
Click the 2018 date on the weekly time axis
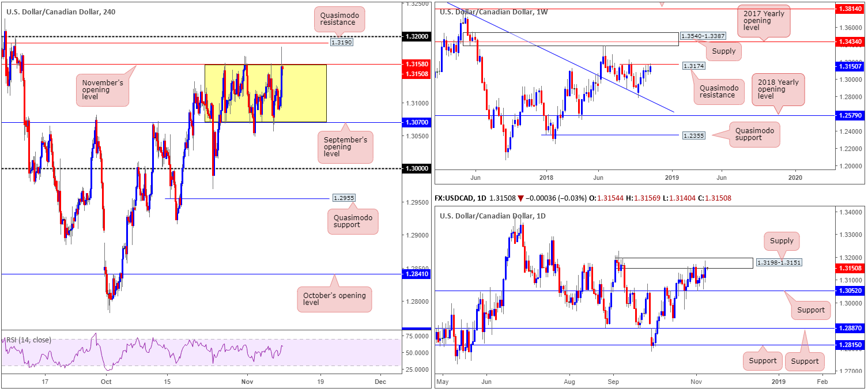tap(546, 179)
